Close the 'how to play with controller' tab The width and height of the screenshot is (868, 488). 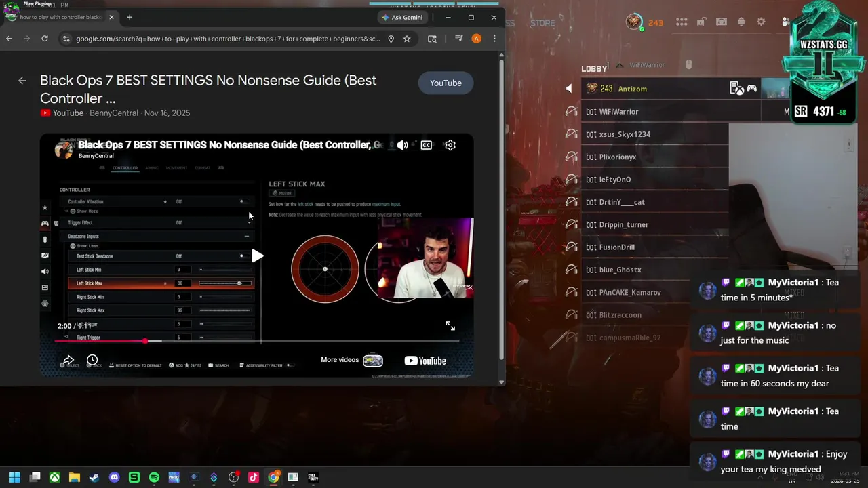(x=112, y=17)
